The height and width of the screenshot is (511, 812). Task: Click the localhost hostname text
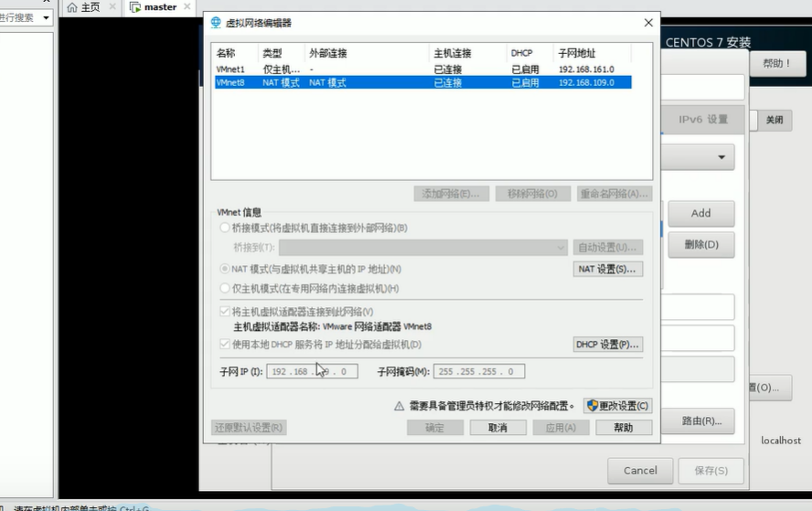(780, 441)
